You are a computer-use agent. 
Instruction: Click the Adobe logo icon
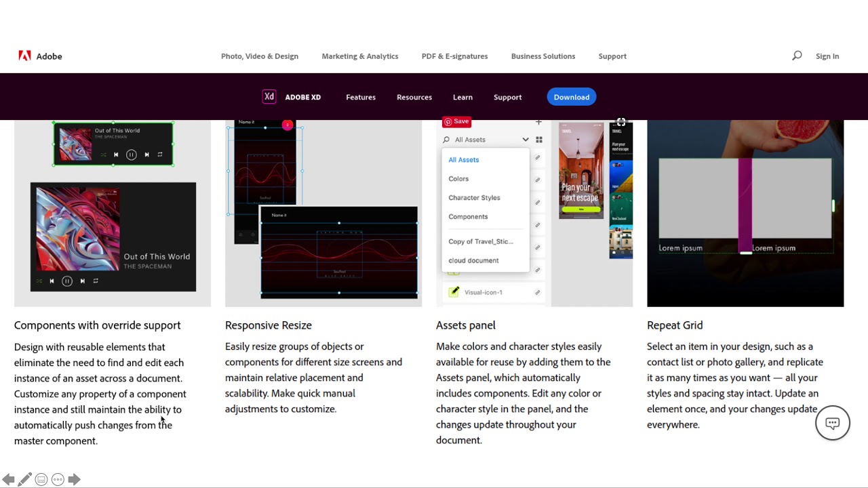tap(24, 56)
